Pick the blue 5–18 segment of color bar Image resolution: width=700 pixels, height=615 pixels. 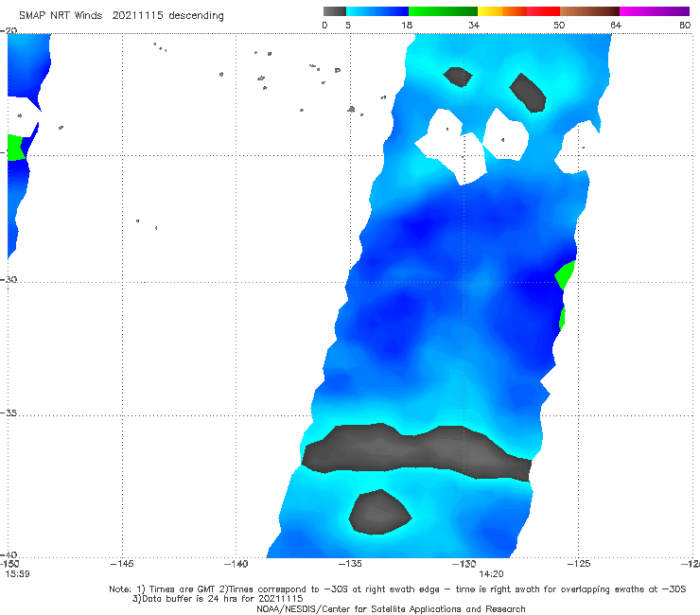click(377, 11)
